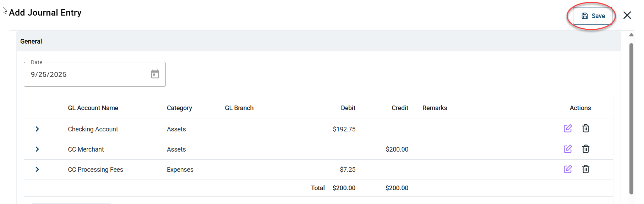Viewport: 644px width, 204px height.
Task: Open the date calendar picker icon
Action: pos(155,74)
